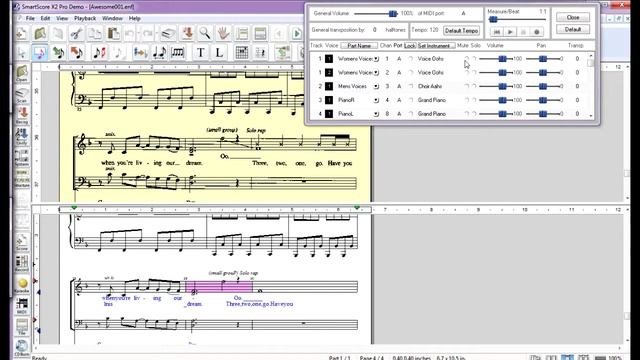Click the Lock header button

pos(410,45)
